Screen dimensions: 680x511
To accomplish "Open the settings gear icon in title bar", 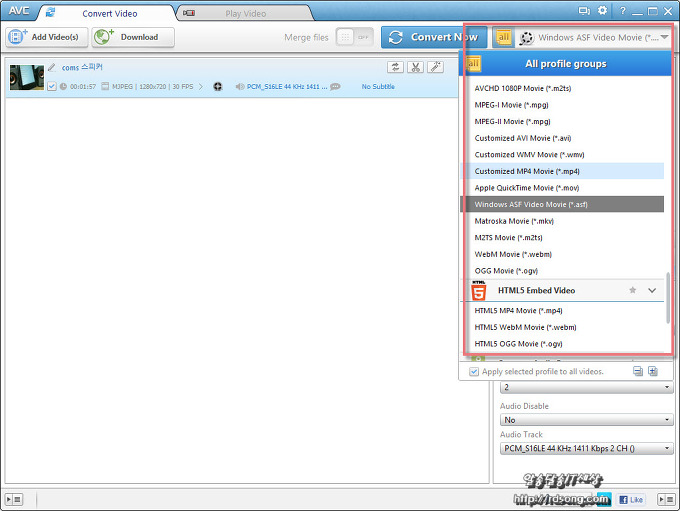I will tap(602, 10).
